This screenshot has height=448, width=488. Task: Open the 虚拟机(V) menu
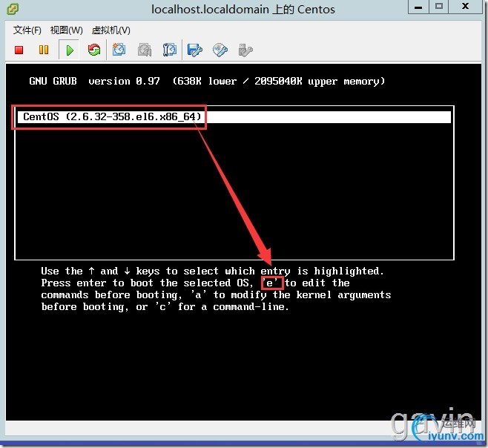point(111,30)
